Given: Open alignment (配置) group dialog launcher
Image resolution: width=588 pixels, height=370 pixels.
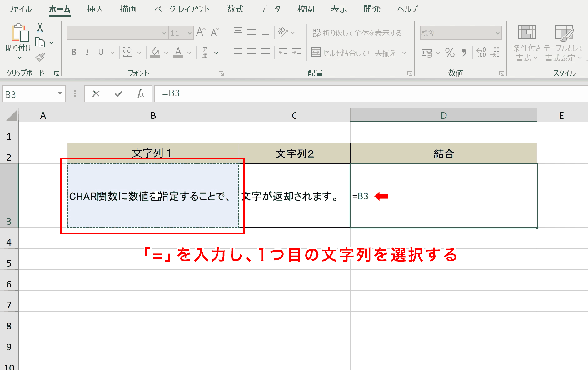Looking at the screenshot, I should tap(410, 73).
